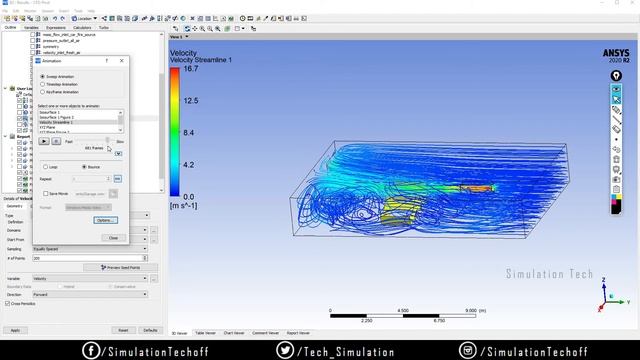
Task: Adjust the Fast-Slow animation speed slider
Action: (108, 141)
